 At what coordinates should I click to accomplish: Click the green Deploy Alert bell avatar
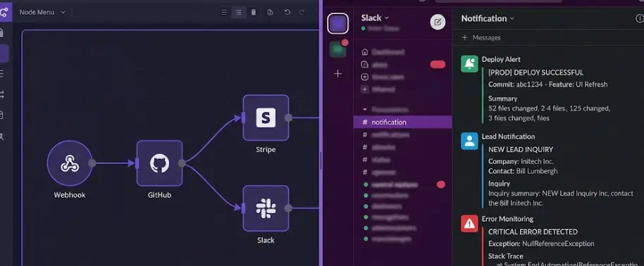pyautogui.click(x=469, y=63)
